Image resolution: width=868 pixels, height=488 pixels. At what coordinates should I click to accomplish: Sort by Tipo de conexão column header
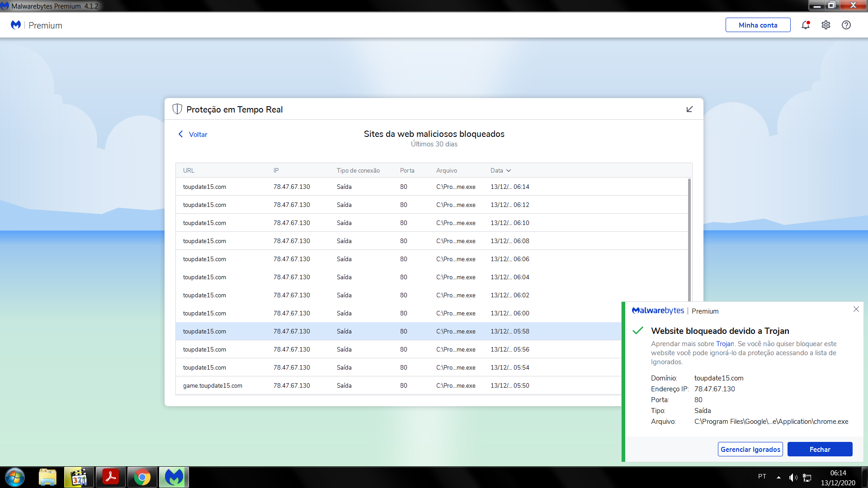pyautogui.click(x=358, y=170)
